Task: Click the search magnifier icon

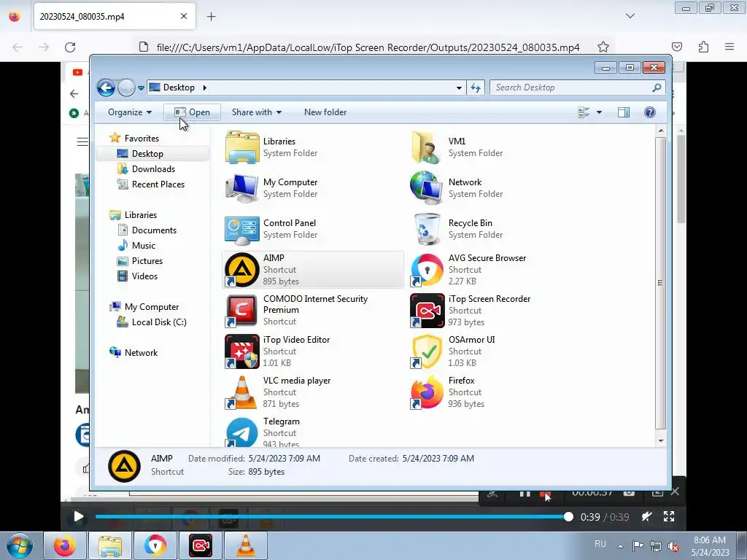Action: (x=657, y=87)
